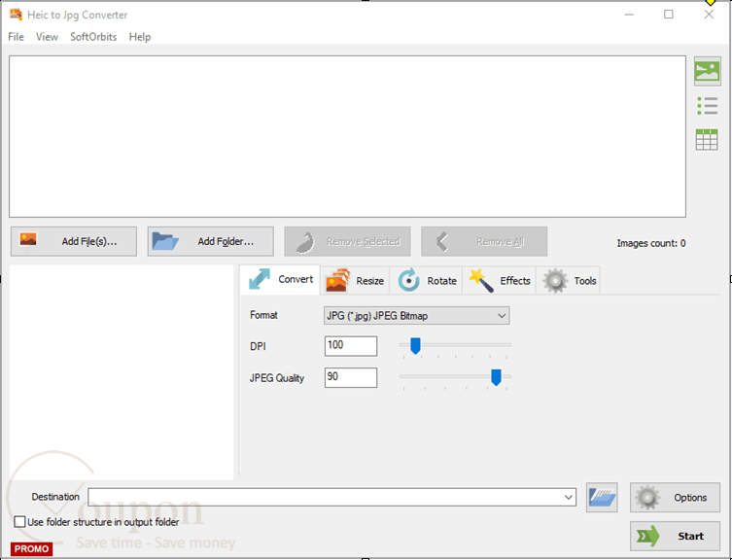Click the DPI slider handle

415,346
